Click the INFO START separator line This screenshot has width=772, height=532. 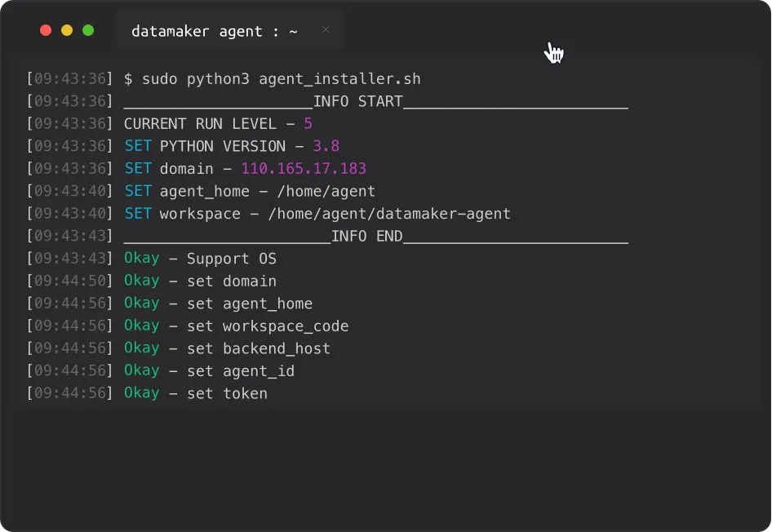(375, 102)
